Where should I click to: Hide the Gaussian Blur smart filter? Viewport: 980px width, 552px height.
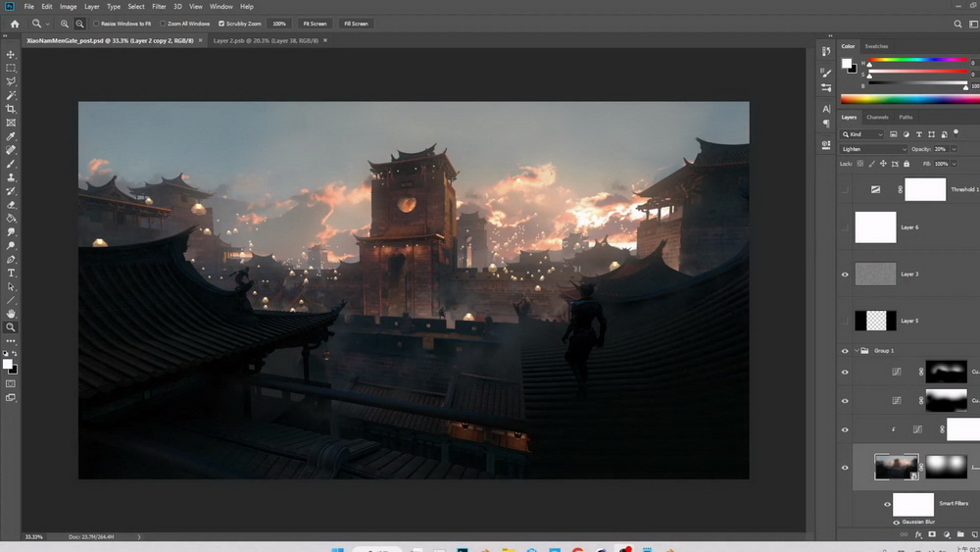[897, 522]
